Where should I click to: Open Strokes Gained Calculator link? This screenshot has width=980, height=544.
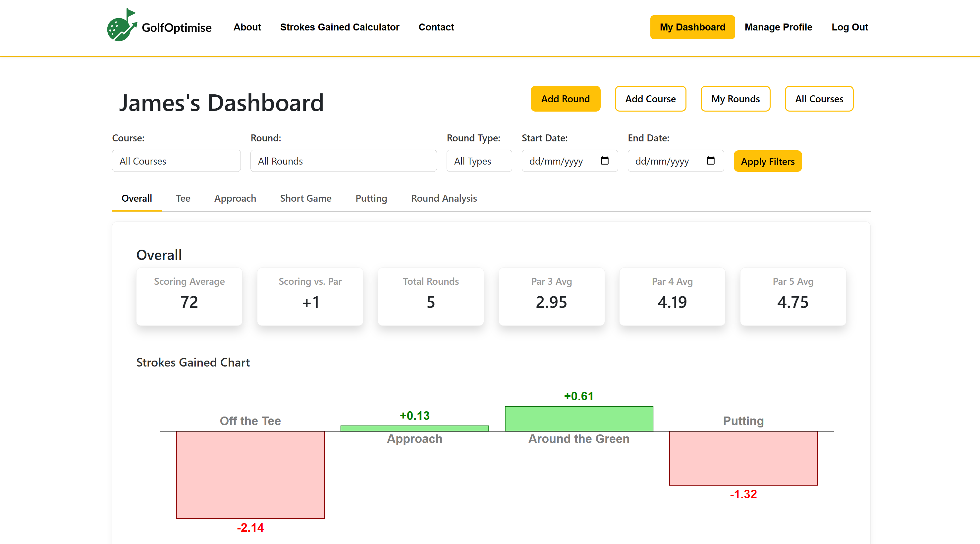339,27
